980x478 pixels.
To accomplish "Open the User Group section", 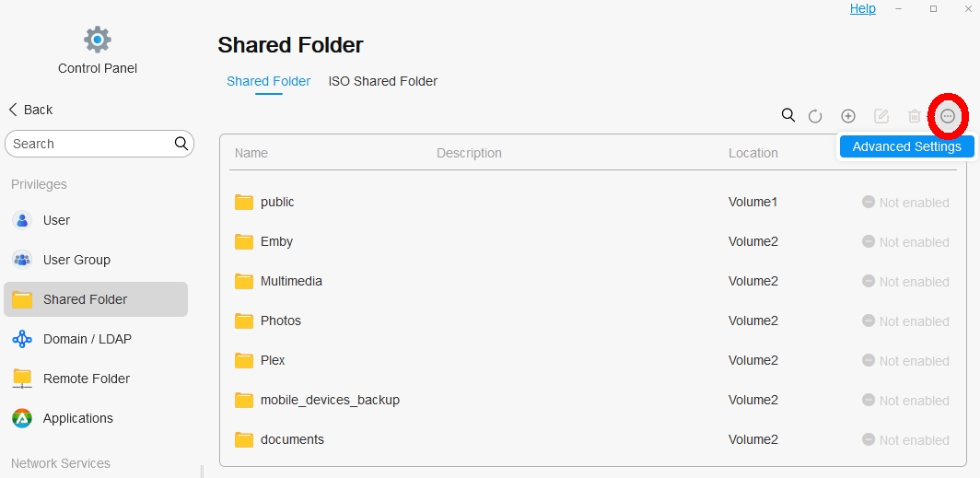I will coord(76,260).
